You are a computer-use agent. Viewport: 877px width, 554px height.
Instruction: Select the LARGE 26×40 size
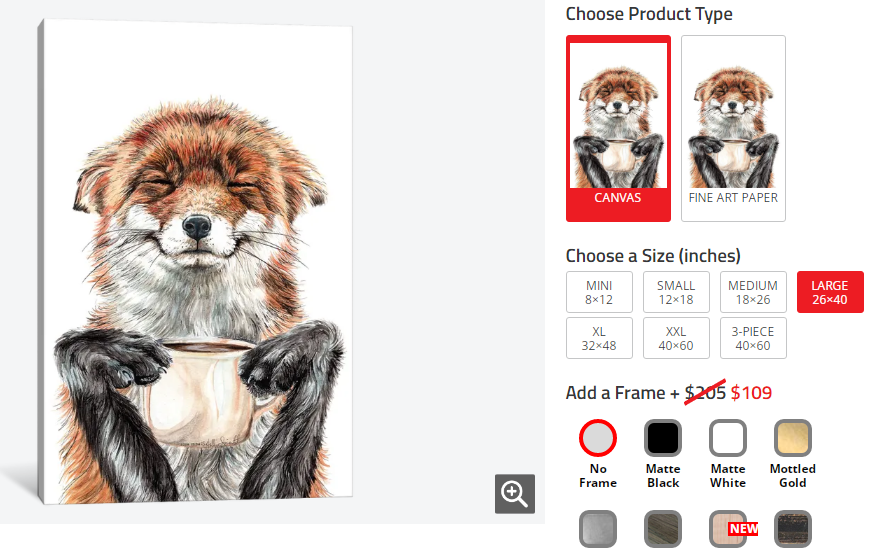(x=830, y=292)
